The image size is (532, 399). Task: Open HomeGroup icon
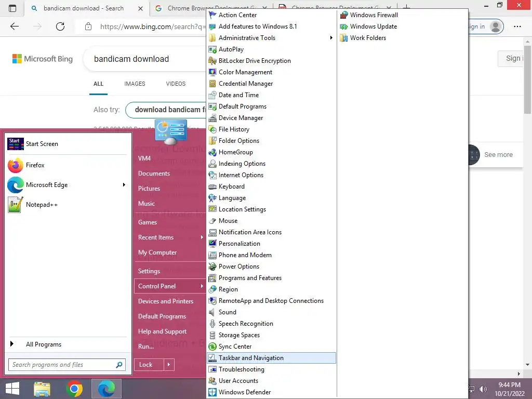[212, 152]
